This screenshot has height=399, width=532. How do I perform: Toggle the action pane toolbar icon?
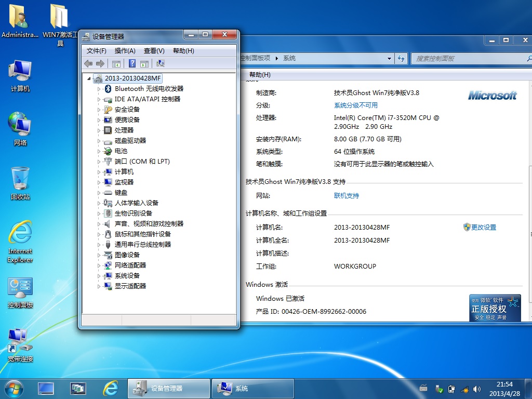[x=144, y=63]
